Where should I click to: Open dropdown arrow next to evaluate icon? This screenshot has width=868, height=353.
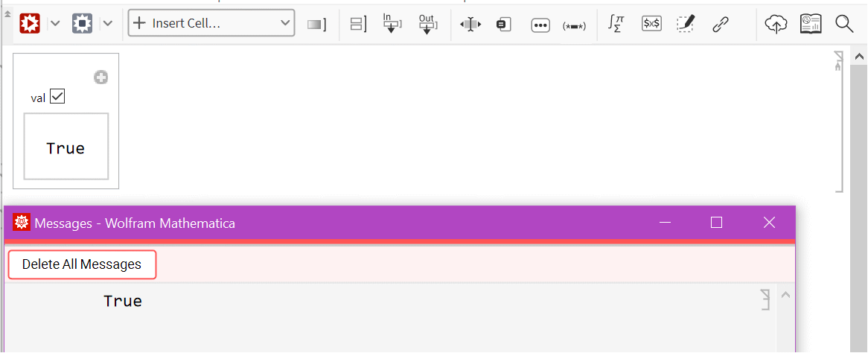click(55, 23)
